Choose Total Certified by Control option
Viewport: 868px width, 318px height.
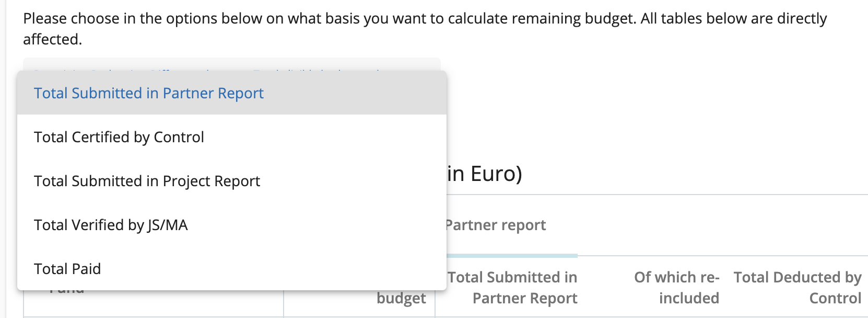coord(119,137)
